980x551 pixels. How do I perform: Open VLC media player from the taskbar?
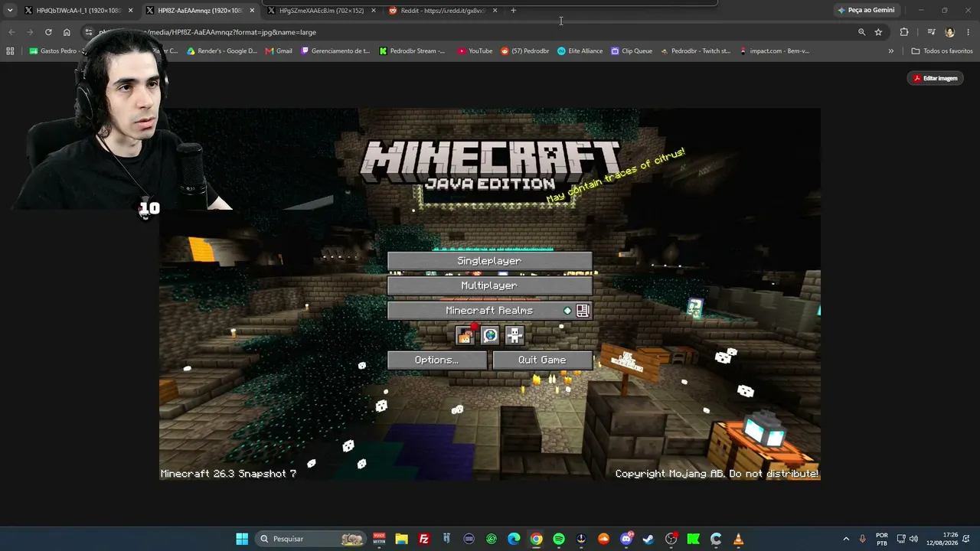pos(739,539)
